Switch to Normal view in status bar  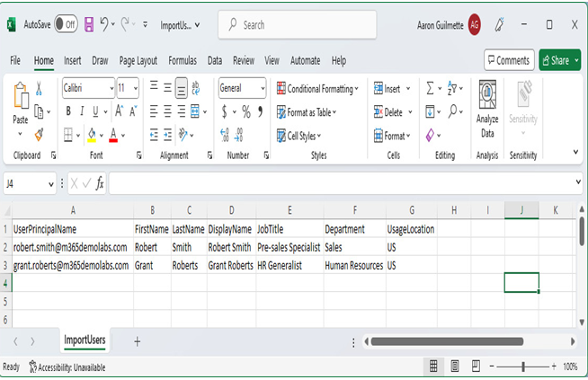(x=433, y=366)
